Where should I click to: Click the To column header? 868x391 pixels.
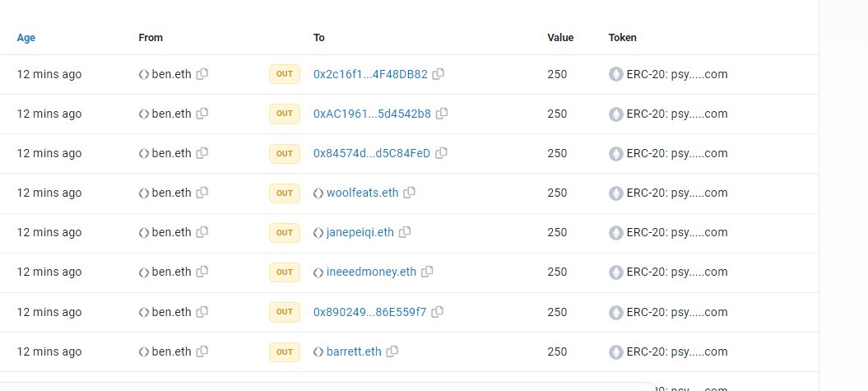pyautogui.click(x=319, y=38)
